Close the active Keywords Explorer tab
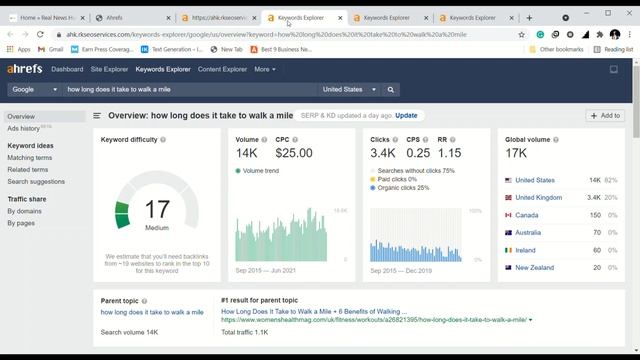Image resolution: width=640 pixels, height=360 pixels. [340, 18]
